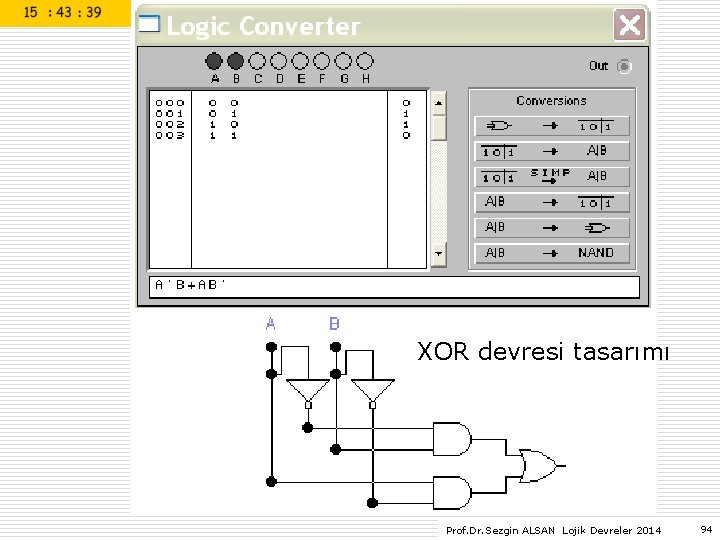Convert truth table to Boolean expression
The width and height of the screenshot is (720, 540).
pos(551,151)
